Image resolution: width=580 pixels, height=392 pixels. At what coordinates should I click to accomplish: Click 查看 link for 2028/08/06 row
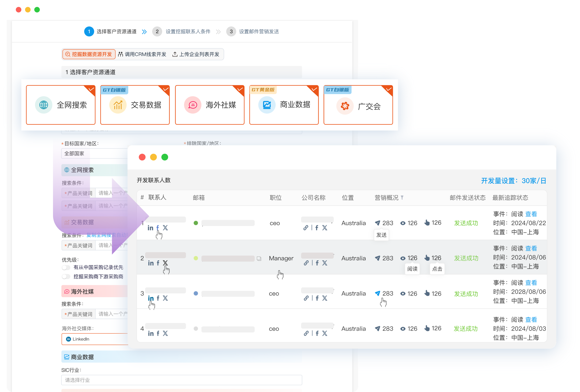pyautogui.click(x=531, y=283)
